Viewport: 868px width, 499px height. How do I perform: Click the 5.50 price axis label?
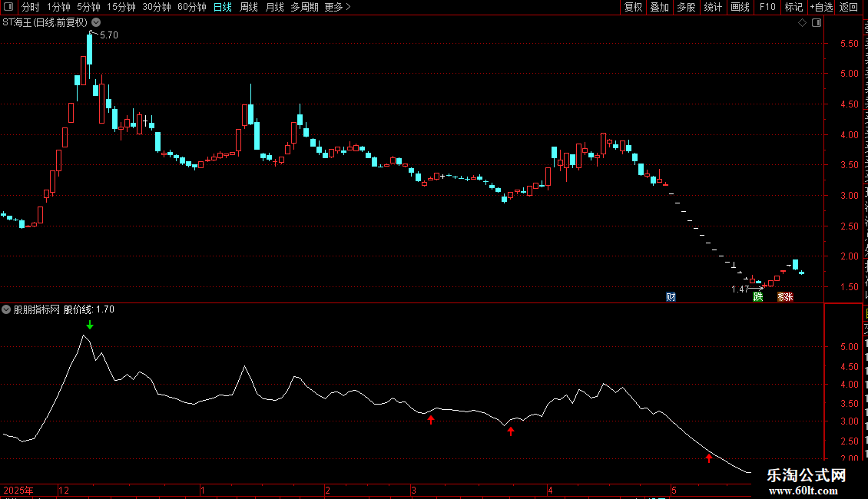click(x=849, y=44)
